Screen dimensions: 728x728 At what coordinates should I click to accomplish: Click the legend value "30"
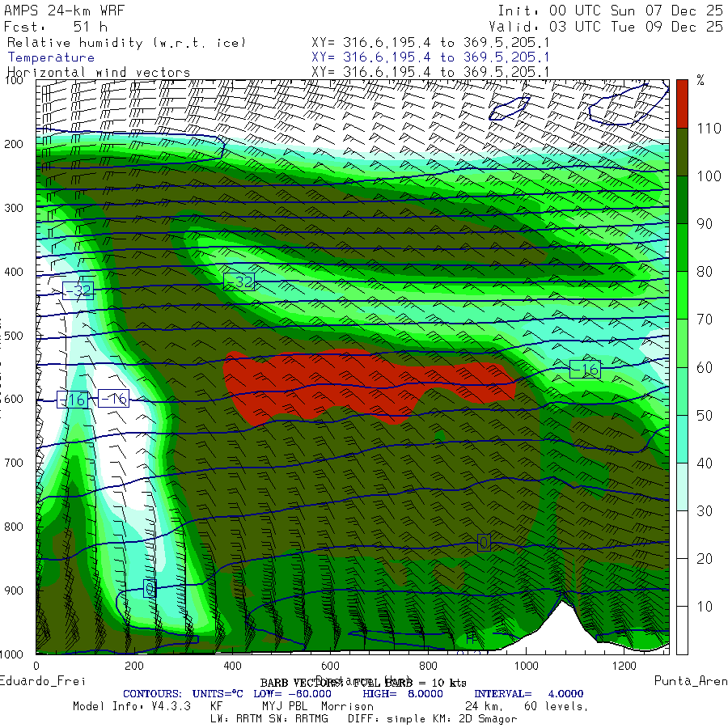[x=705, y=510]
